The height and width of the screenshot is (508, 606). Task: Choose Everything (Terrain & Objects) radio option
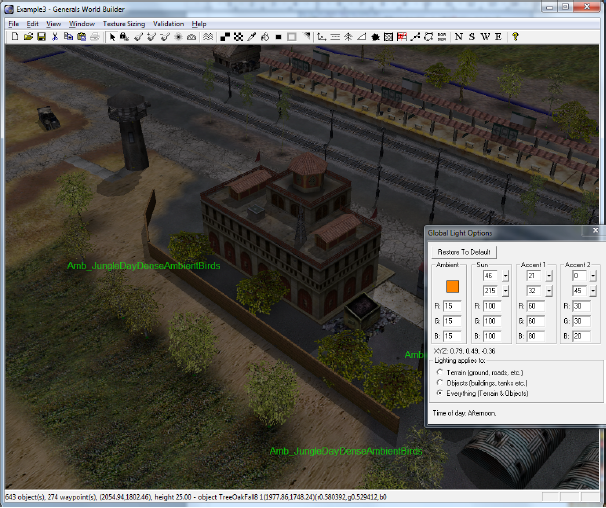pos(441,393)
